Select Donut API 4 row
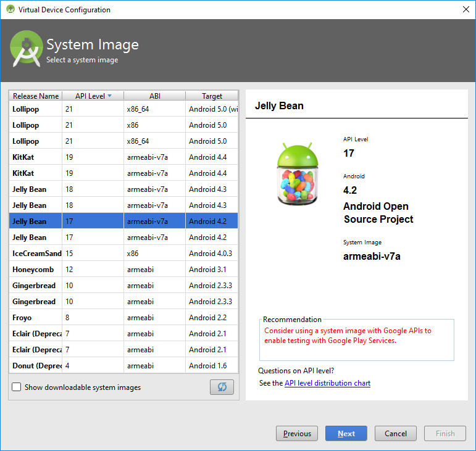This screenshot has width=476, height=451. click(123, 365)
